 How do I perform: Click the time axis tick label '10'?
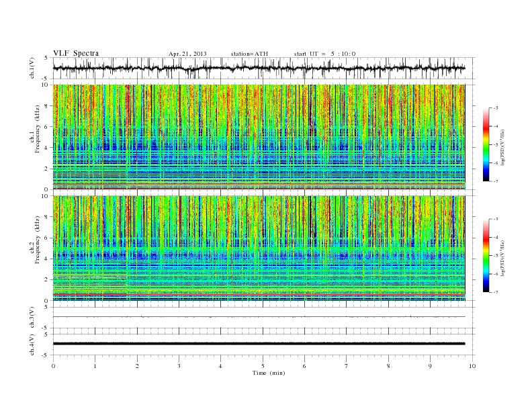point(472,366)
